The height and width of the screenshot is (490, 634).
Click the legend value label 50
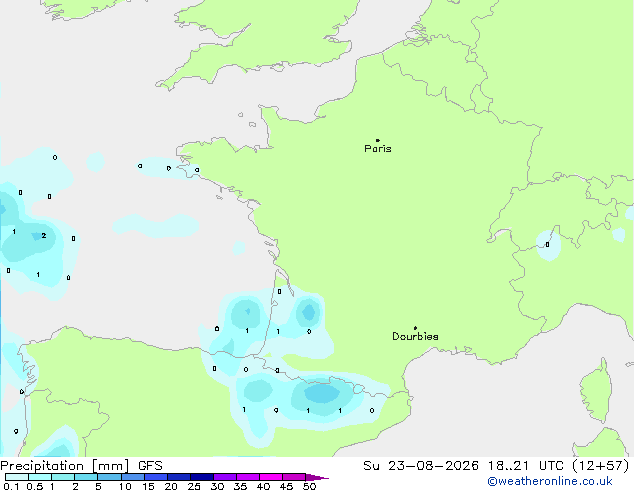[x=309, y=486]
